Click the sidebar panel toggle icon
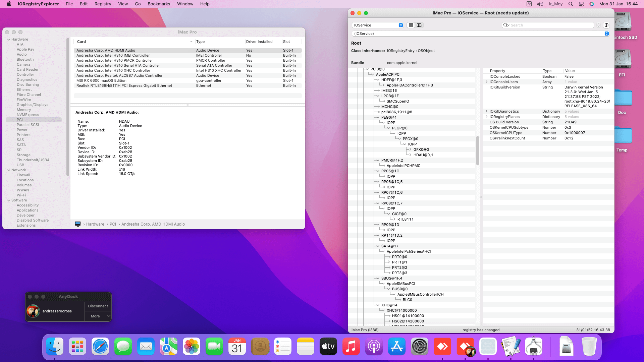 (x=606, y=25)
